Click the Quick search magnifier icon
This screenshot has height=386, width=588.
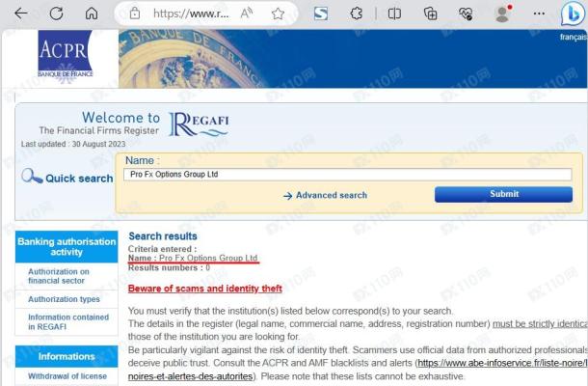click(x=32, y=176)
